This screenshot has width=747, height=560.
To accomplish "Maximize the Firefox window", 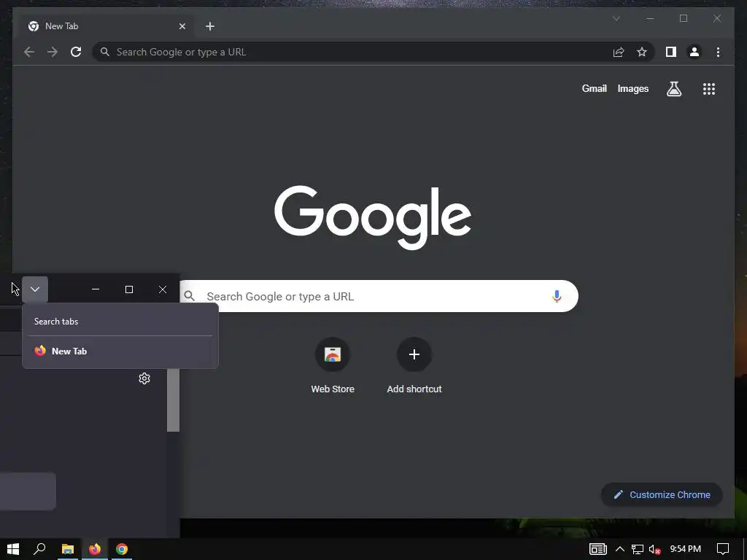I will tap(129, 289).
